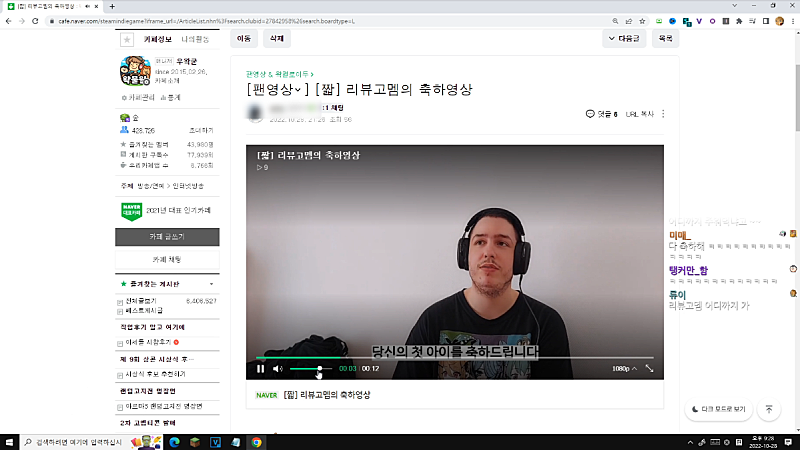Click the purple V extension icon
The width and height of the screenshot is (800, 450).
[x=699, y=21]
